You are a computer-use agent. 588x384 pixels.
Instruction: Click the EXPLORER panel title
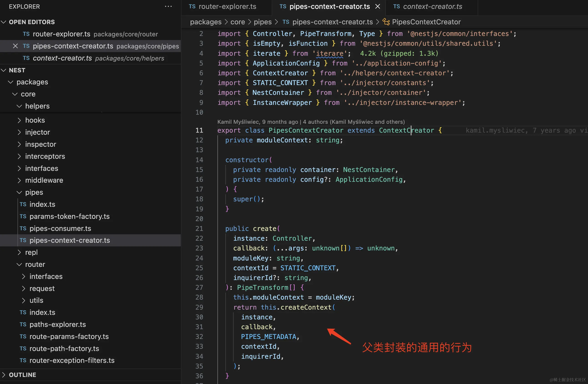coord(24,6)
